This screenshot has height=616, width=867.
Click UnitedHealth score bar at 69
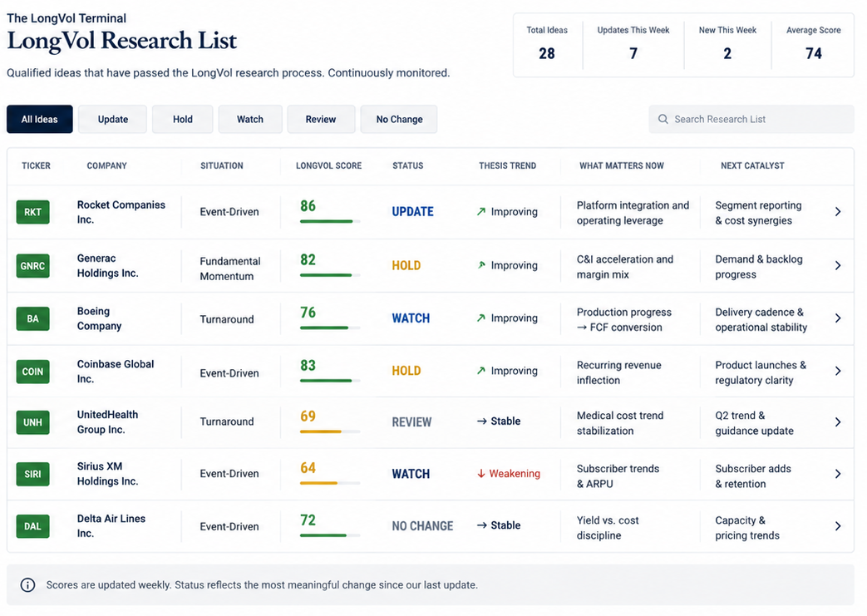pos(330,431)
